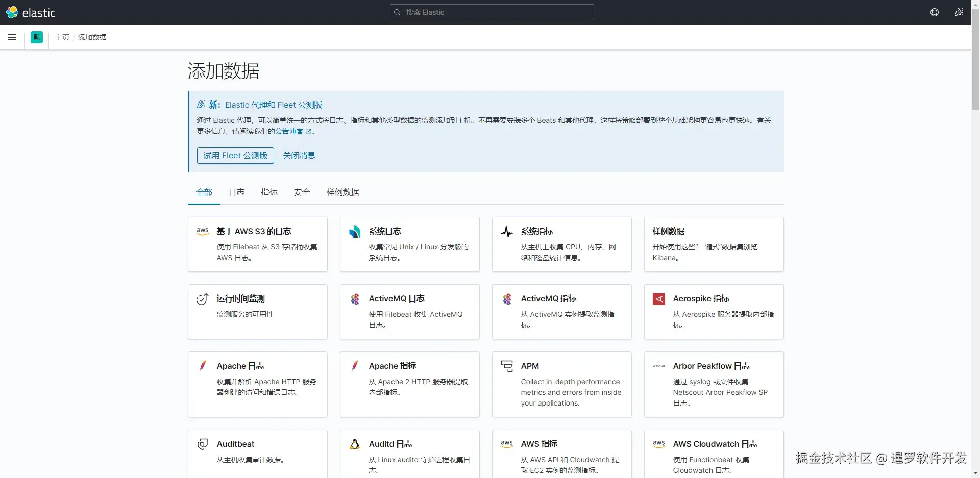The image size is (980, 478).
Task: Open the Arbor Peakflow 日志 card title
Action: pos(712,366)
